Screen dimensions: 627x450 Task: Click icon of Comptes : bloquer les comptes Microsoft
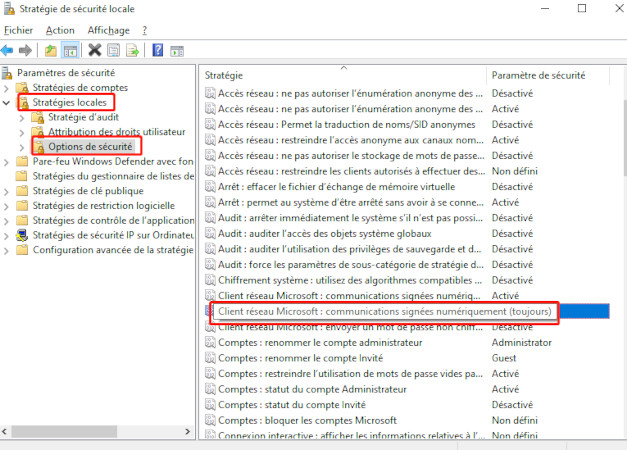[x=210, y=420]
